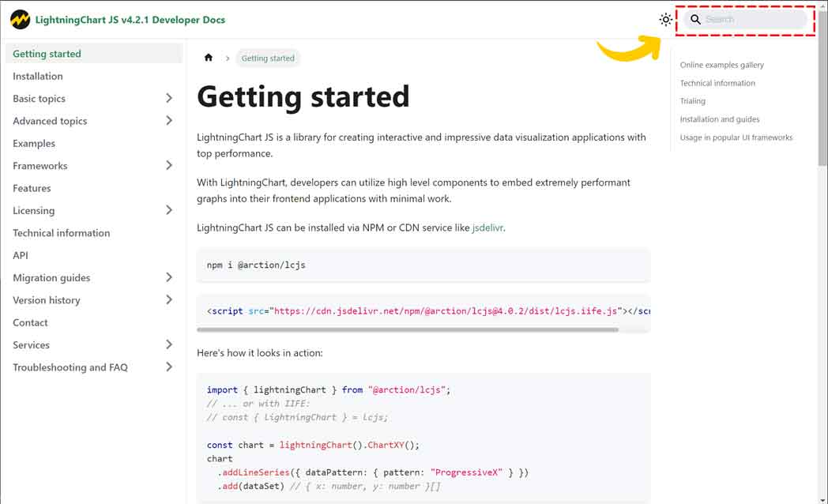
Task: Click the Getting started breadcrumb pill
Action: [268, 58]
